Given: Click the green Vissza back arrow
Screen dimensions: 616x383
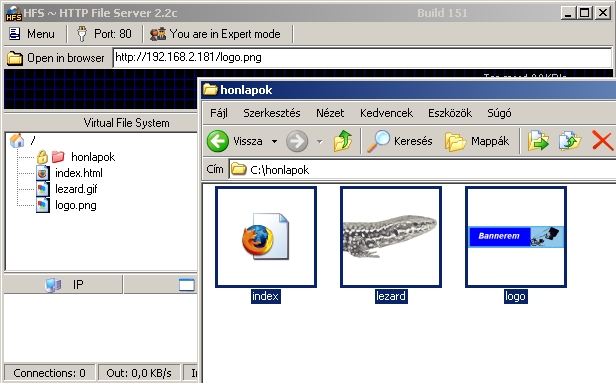Looking at the screenshot, I should pyautogui.click(x=218, y=141).
